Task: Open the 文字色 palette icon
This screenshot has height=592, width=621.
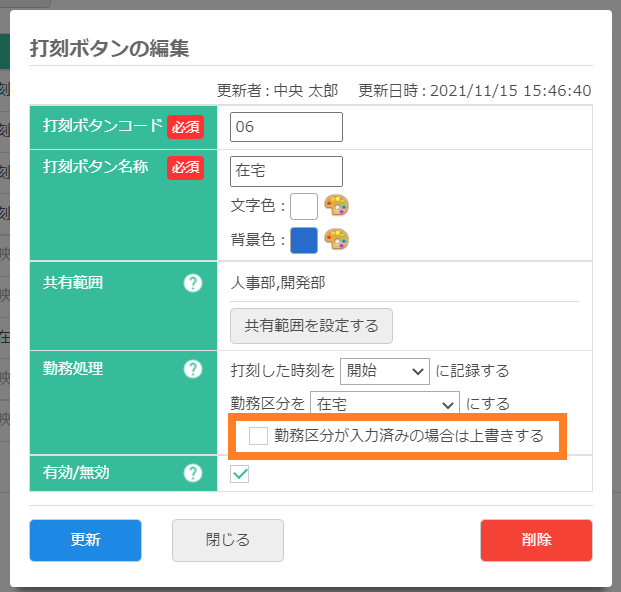Action: point(337,206)
